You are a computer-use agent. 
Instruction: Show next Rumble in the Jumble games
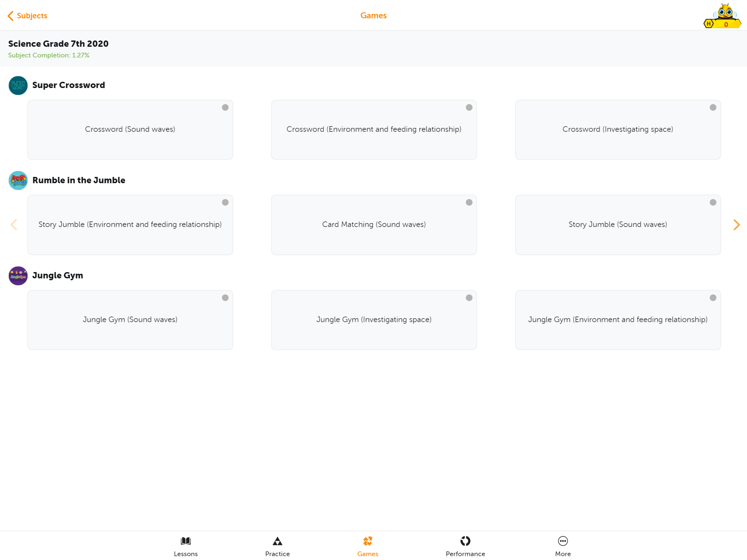click(737, 224)
